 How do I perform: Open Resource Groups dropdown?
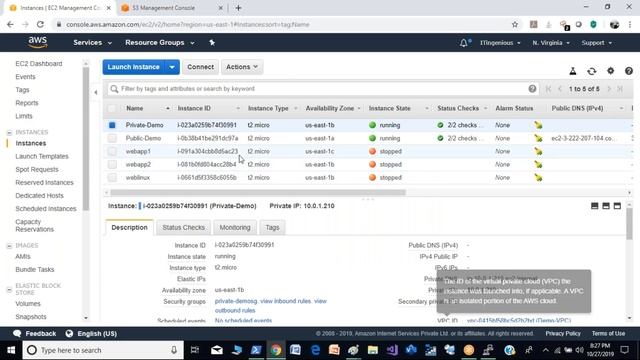160,42
